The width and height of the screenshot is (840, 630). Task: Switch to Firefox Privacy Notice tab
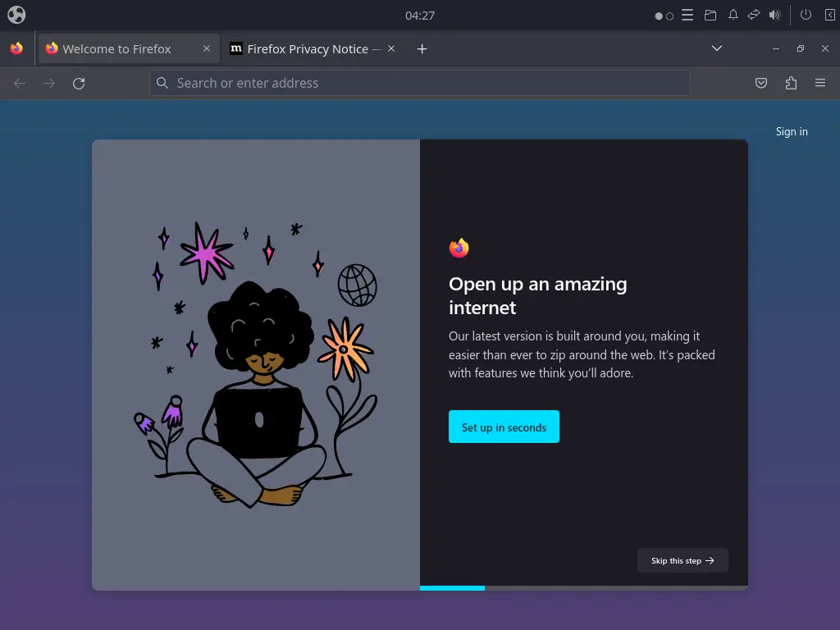[x=313, y=48]
